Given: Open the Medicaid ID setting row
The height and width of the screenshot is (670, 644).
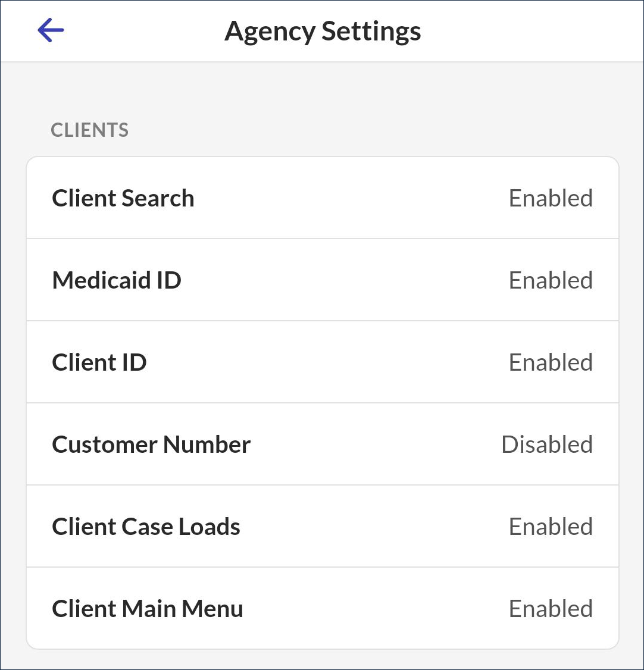Looking at the screenshot, I should click(x=322, y=280).
